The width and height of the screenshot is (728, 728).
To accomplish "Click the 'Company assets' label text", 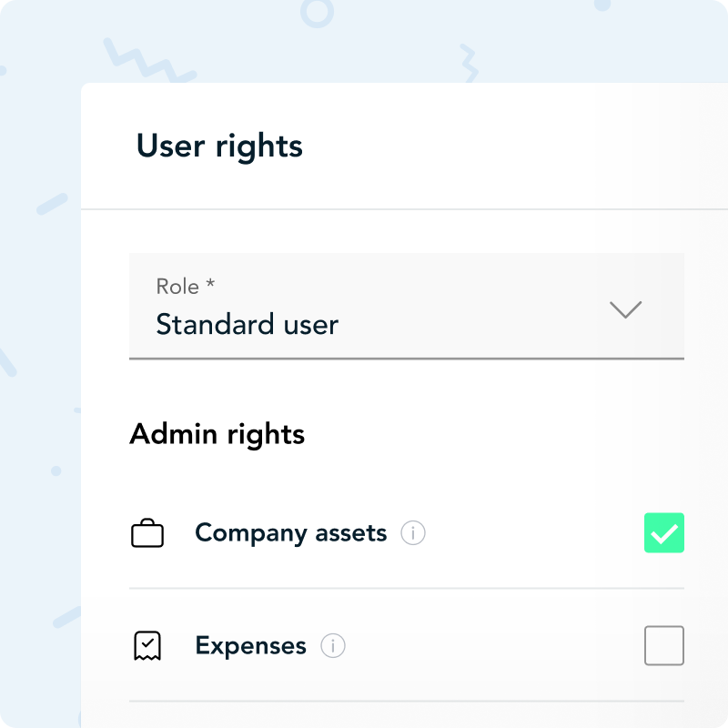I will (x=290, y=533).
